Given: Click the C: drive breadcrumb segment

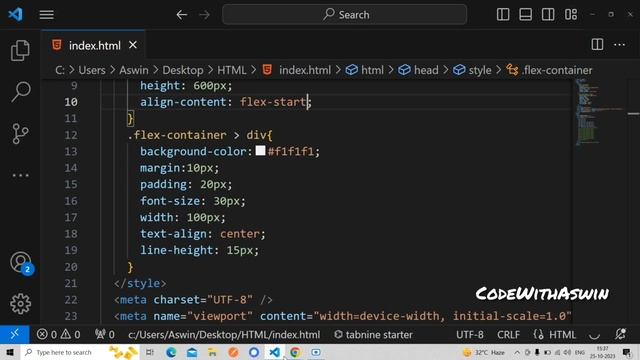Looking at the screenshot, I should pyautogui.click(x=60, y=70).
